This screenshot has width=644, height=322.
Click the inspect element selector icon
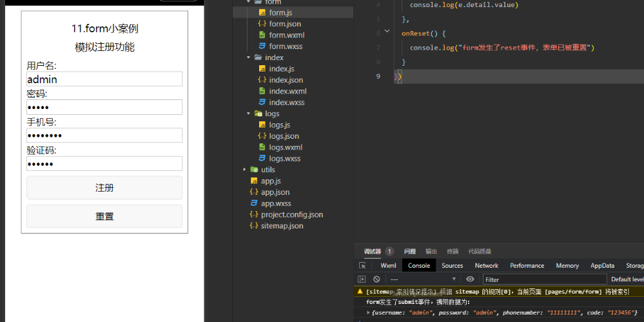click(x=362, y=266)
